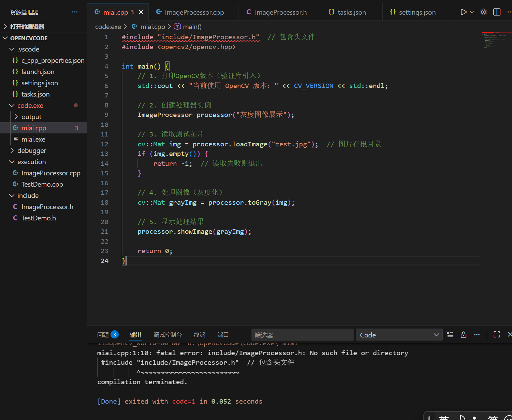Focus the 筛选器 filter input field
This screenshot has width=512, height=420.
[302, 335]
